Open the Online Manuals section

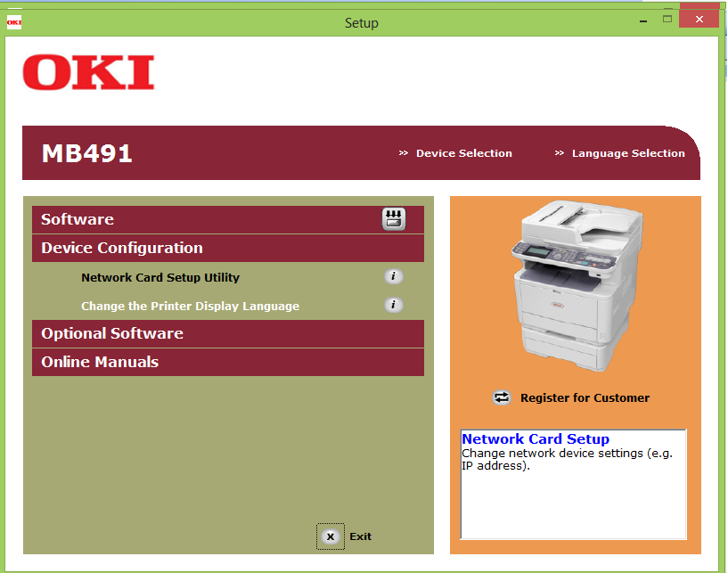100,362
